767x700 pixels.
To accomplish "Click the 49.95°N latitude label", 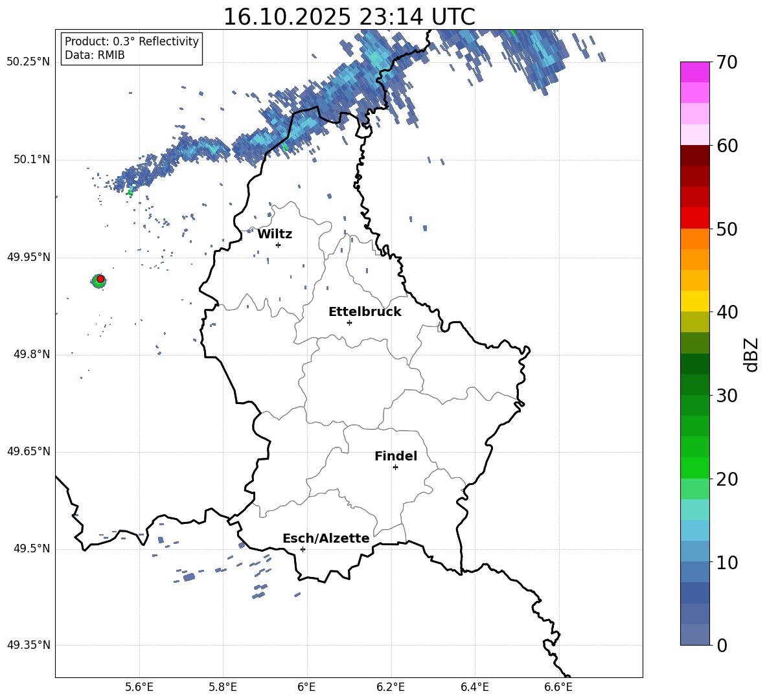I will pyautogui.click(x=29, y=257).
